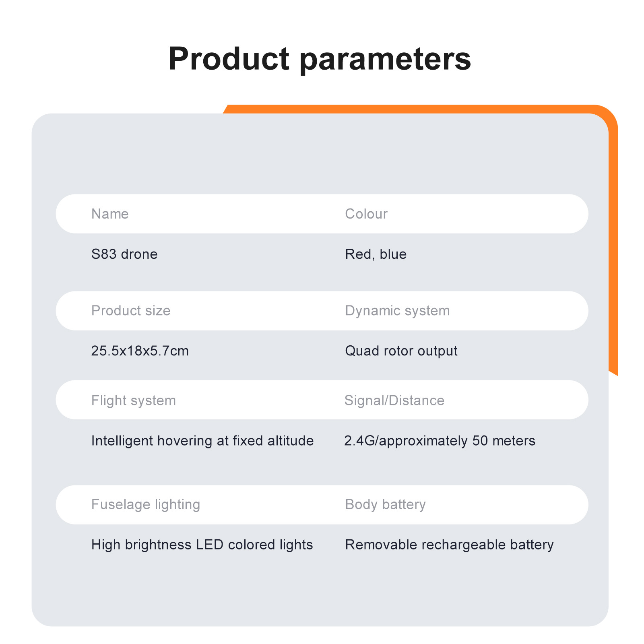Screen dimensions: 644x644
Task: Click the Dynamic system label
Action: tap(397, 311)
